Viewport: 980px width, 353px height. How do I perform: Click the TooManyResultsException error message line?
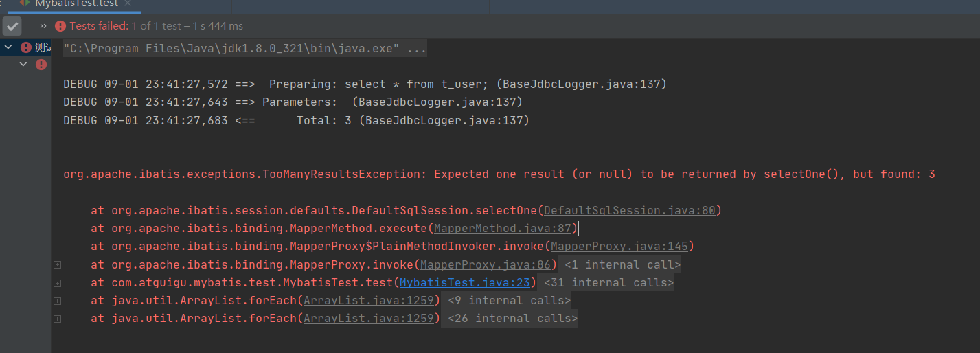tap(499, 174)
